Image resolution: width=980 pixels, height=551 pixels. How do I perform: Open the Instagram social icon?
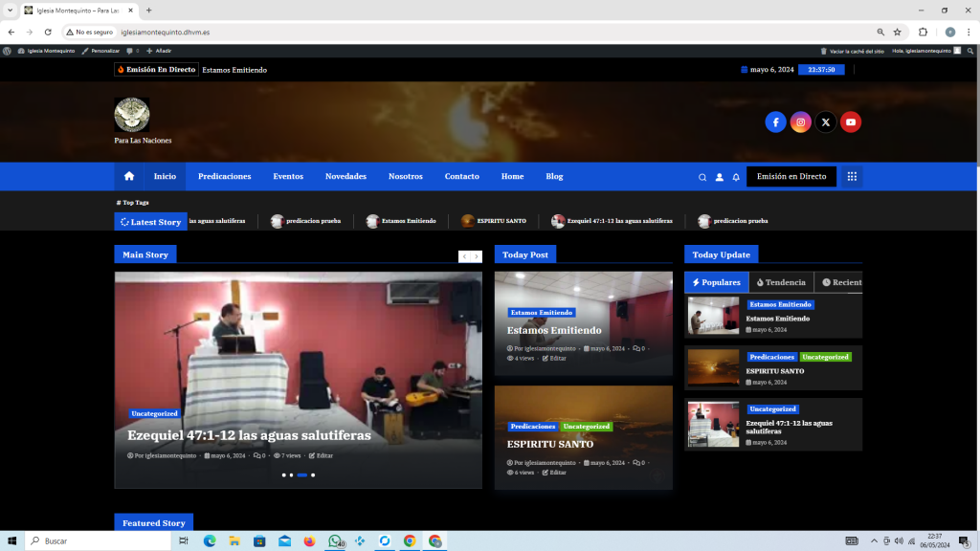801,122
